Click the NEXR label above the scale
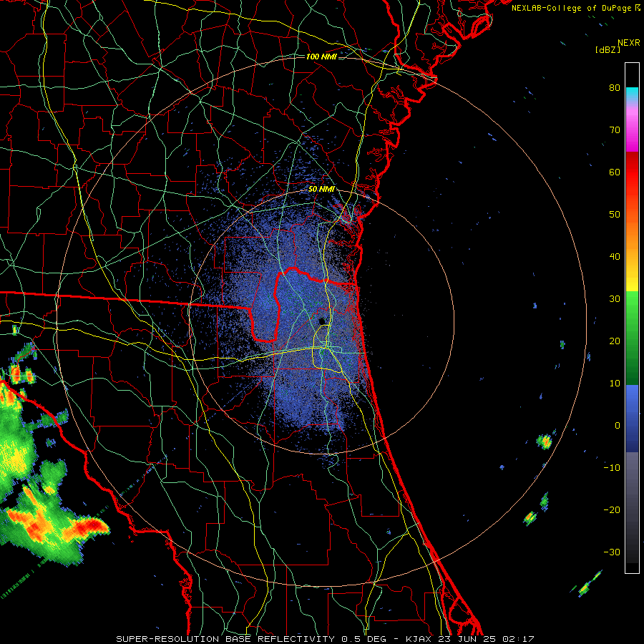The image size is (644, 644). 628,43
